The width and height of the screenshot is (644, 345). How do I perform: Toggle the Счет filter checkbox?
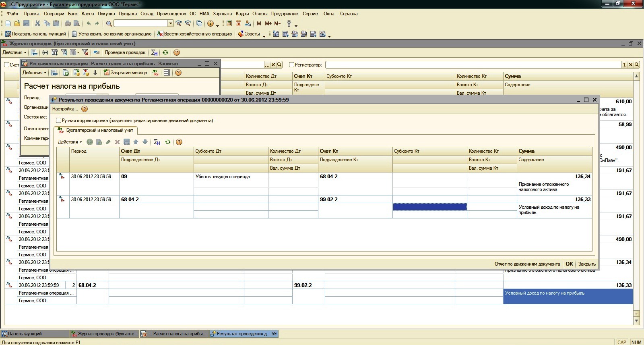point(7,65)
